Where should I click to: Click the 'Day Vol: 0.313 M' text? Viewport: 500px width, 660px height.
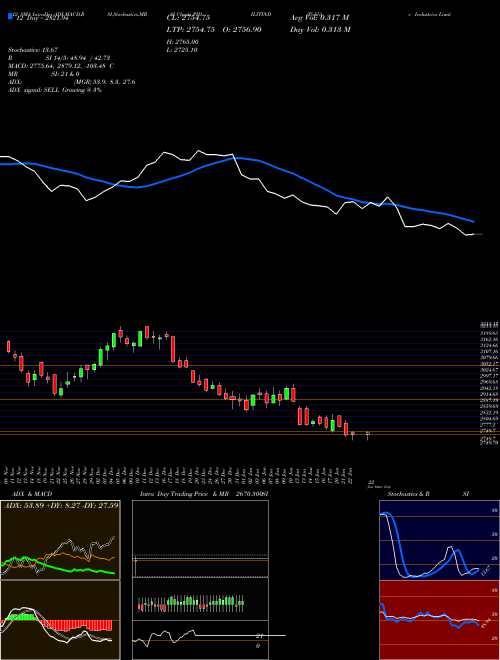pyautogui.click(x=320, y=29)
